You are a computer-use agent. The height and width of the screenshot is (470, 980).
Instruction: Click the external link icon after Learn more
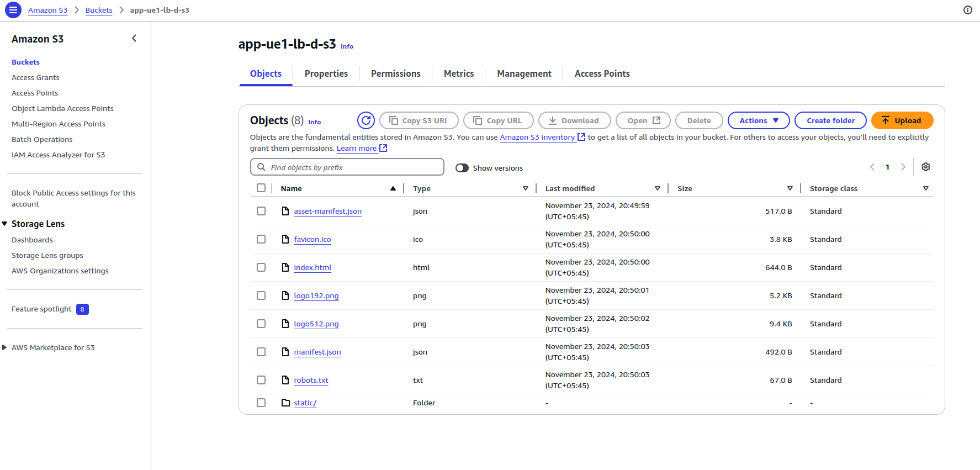(x=383, y=148)
